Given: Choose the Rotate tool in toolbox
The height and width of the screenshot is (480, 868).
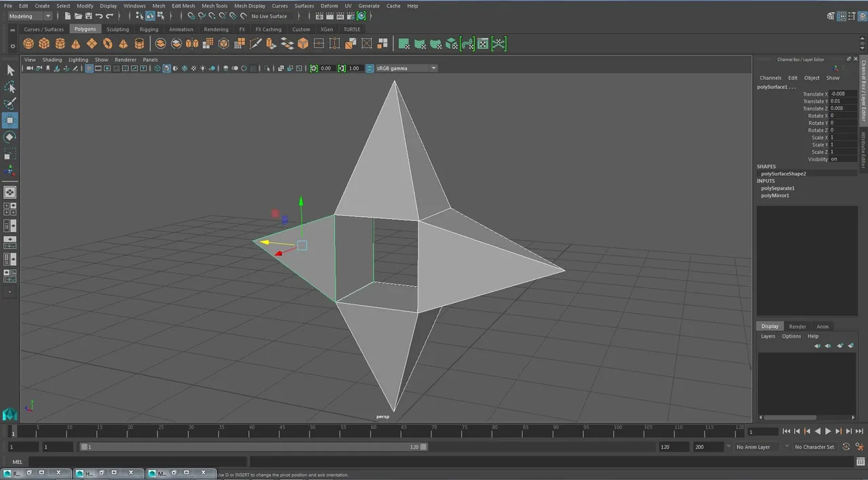Looking at the screenshot, I should [x=10, y=137].
